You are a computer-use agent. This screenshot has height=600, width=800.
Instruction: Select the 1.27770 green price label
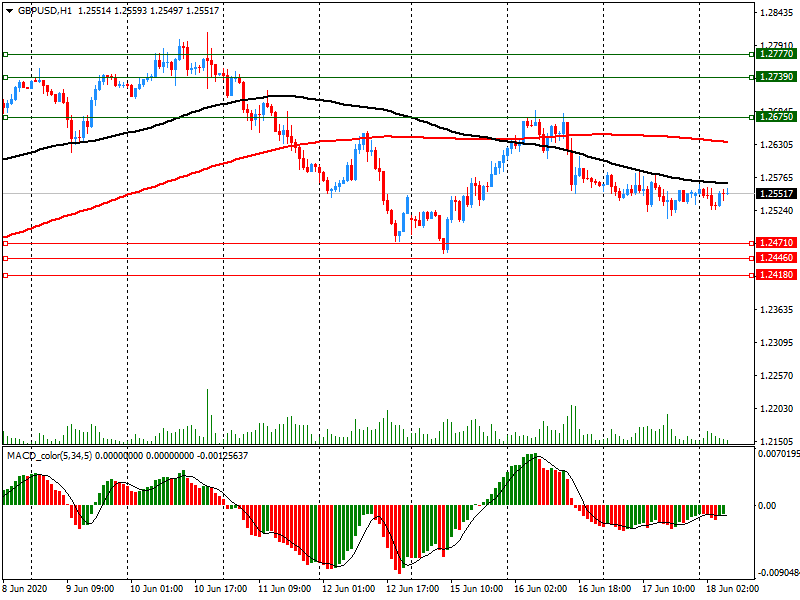click(776, 55)
